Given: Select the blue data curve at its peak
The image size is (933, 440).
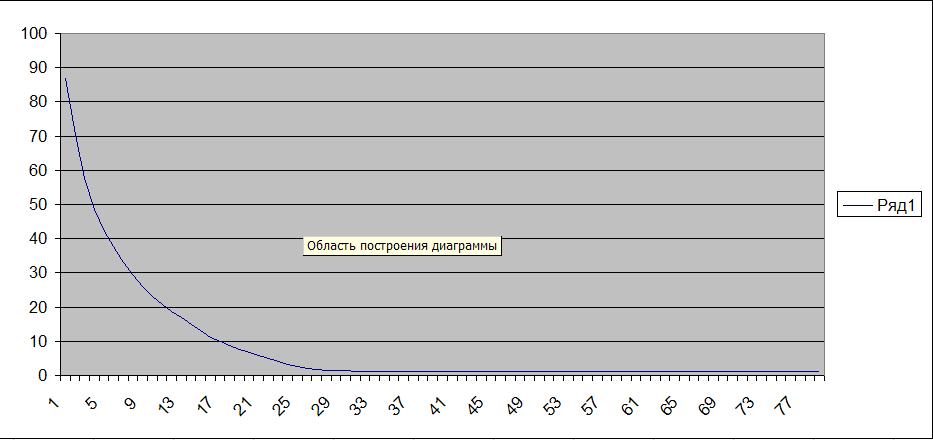Looking at the screenshot, I should (x=66, y=79).
